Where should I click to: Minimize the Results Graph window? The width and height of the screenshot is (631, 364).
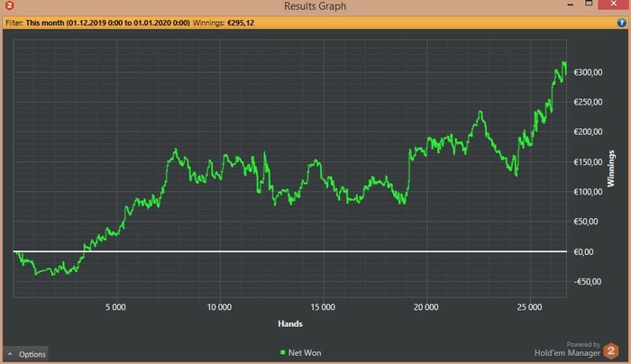tap(571, 5)
